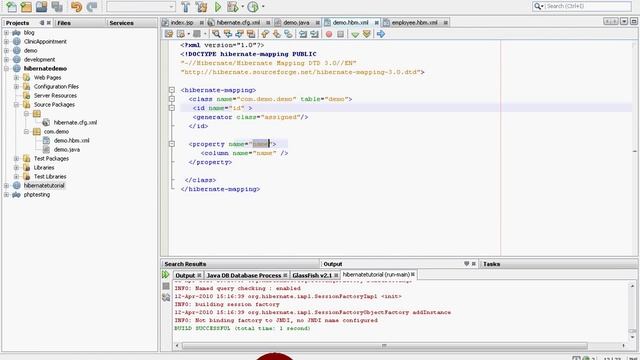Click the Build Main Project hammer icon
The image size is (640, 360).
coord(185,7)
